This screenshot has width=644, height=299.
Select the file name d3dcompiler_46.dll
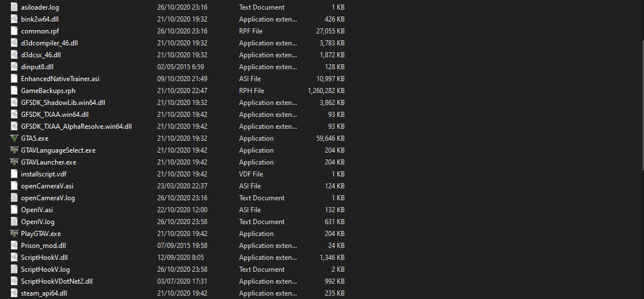[x=49, y=43]
